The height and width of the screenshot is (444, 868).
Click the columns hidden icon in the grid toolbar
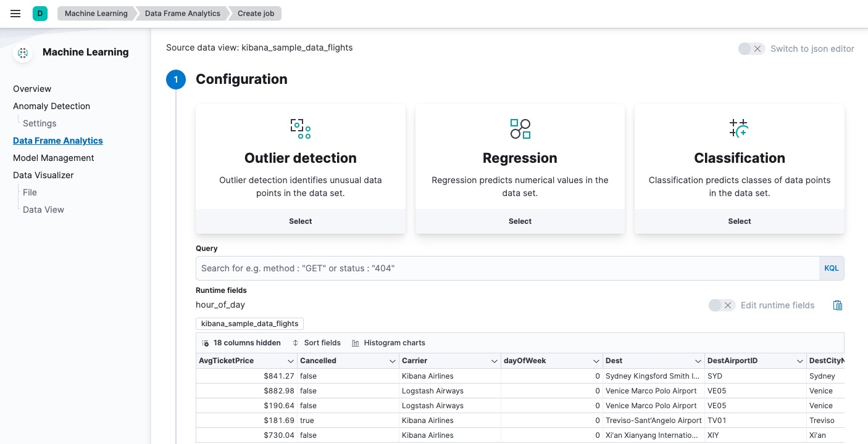tap(206, 342)
